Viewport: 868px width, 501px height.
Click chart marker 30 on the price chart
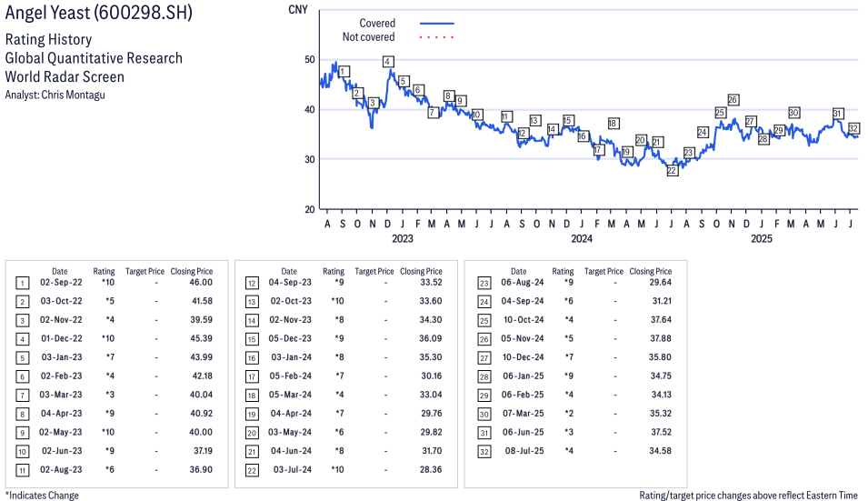tap(793, 113)
